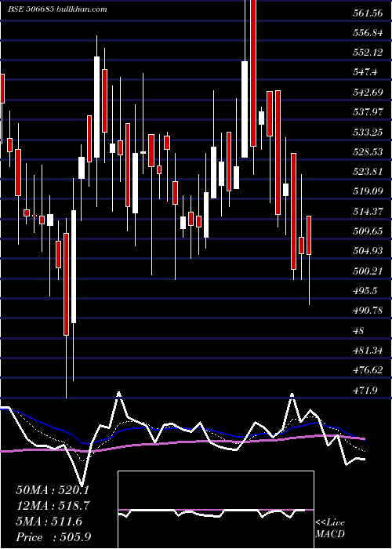Image resolution: width=392 pixels, height=549 pixels.
Task: Click the 471.9 price label
Action: tap(366, 390)
